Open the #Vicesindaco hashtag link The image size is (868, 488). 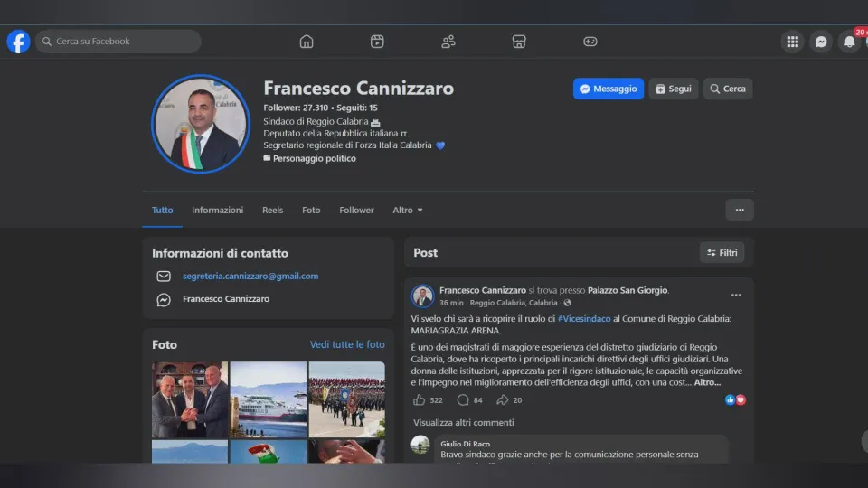(584, 319)
